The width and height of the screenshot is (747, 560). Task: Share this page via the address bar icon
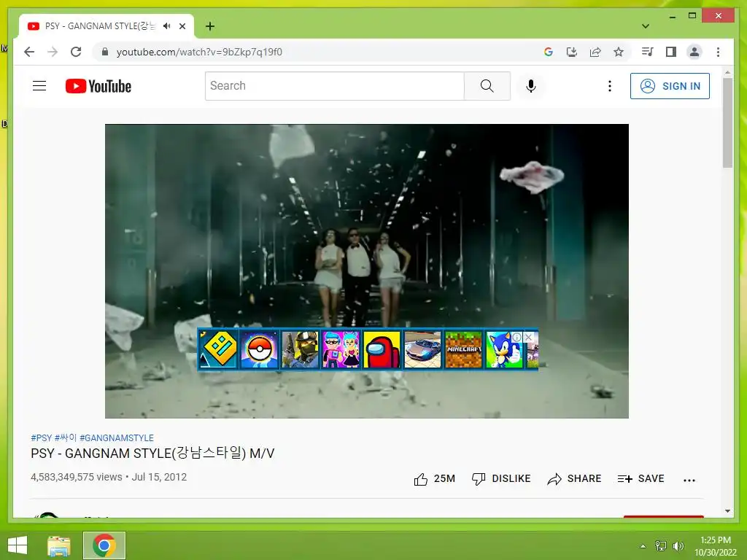(595, 52)
